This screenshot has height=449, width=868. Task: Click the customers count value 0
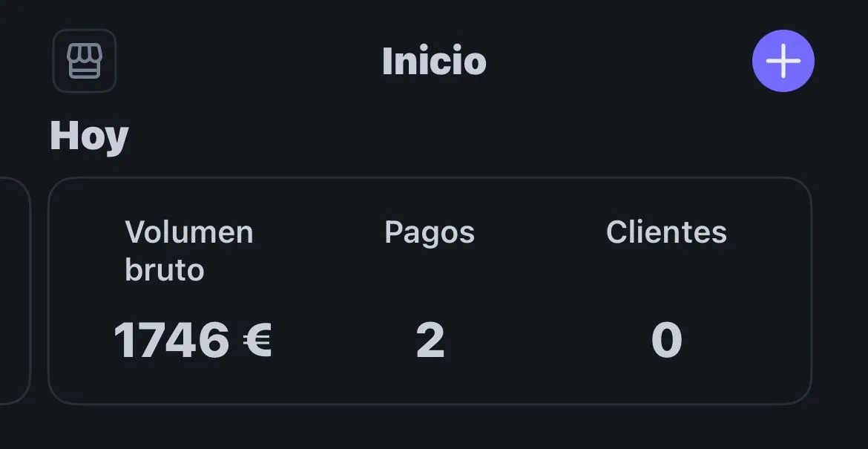tap(666, 341)
